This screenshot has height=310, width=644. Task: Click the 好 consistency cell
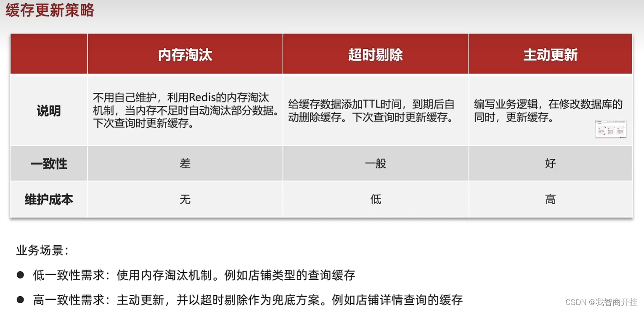point(550,163)
